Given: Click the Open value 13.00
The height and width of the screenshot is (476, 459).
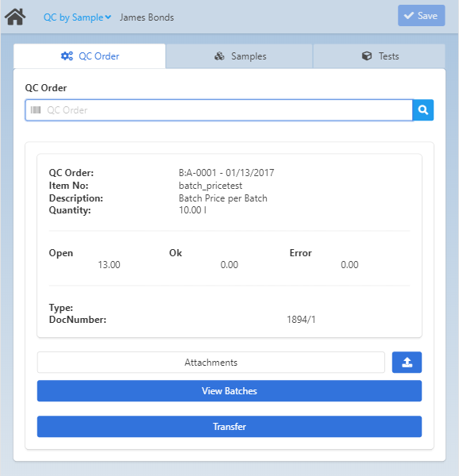Looking at the screenshot, I should 109,265.
